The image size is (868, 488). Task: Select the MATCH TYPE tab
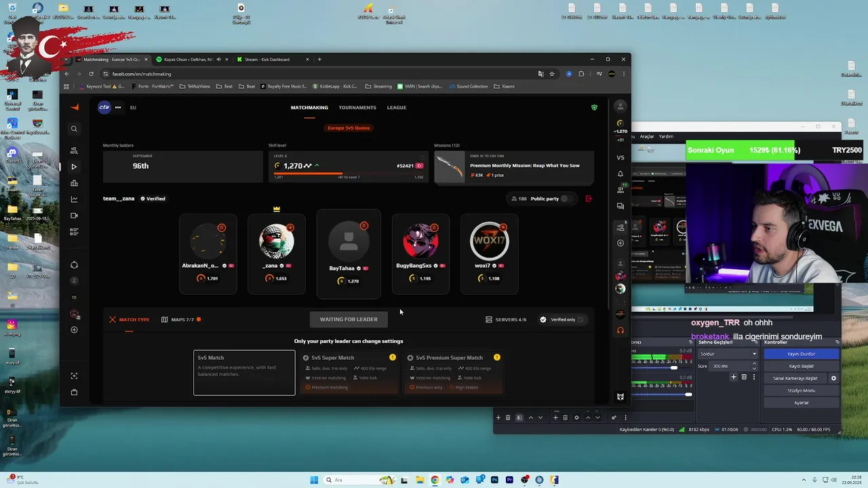[x=129, y=319]
